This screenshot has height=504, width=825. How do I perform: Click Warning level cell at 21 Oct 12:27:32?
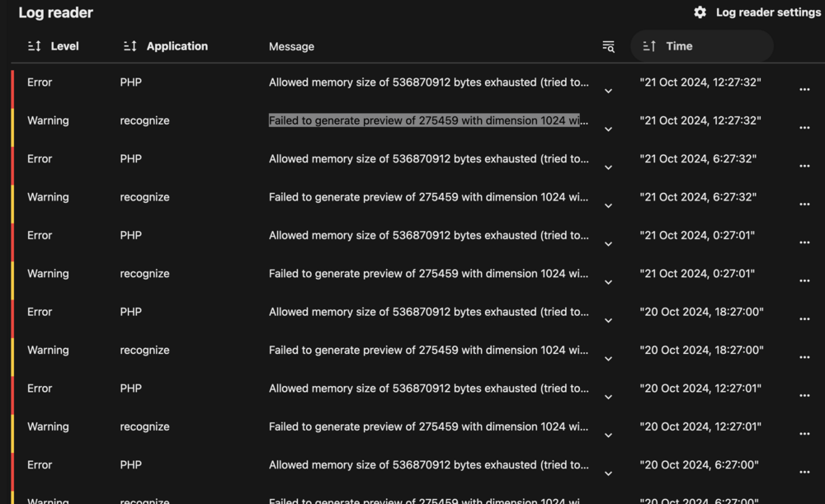coord(48,120)
